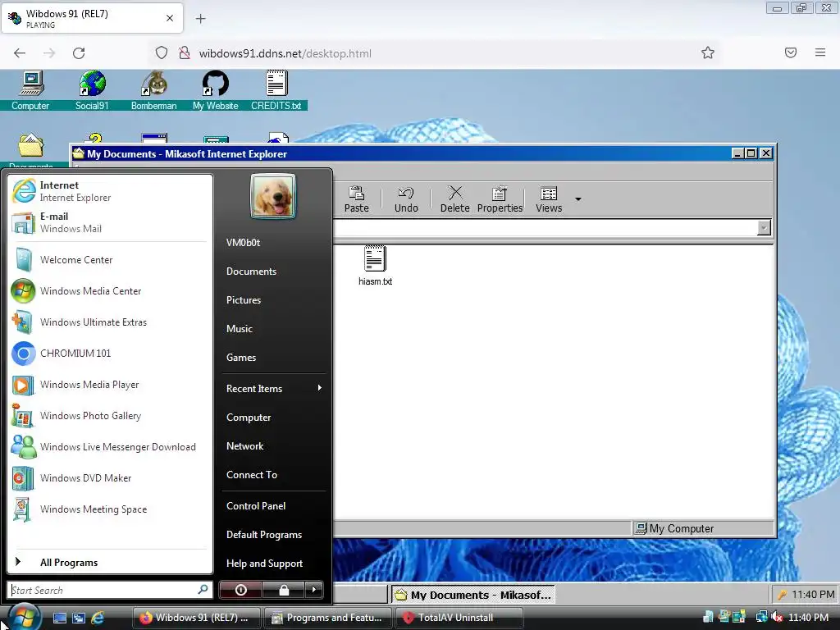Launch CHROMIUM 101 browser
Viewport: 840px width, 630px height.
pyautogui.click(x=109, y=353)
